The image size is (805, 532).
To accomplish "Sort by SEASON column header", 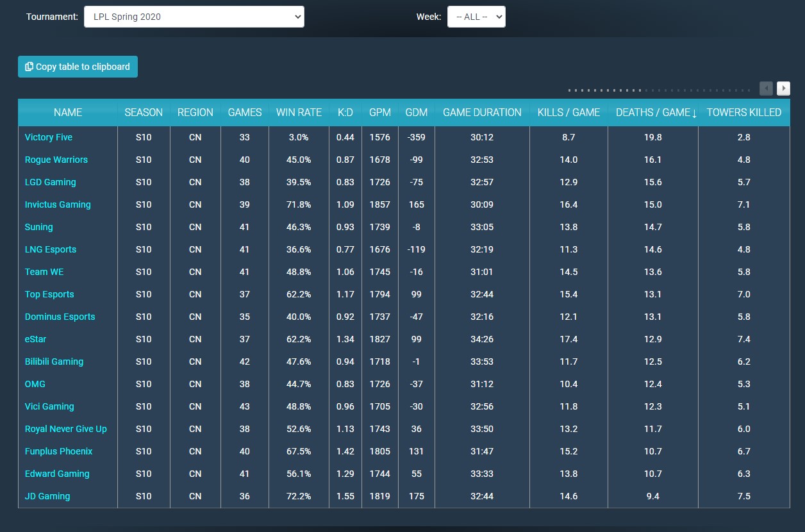I will [144, 112].
